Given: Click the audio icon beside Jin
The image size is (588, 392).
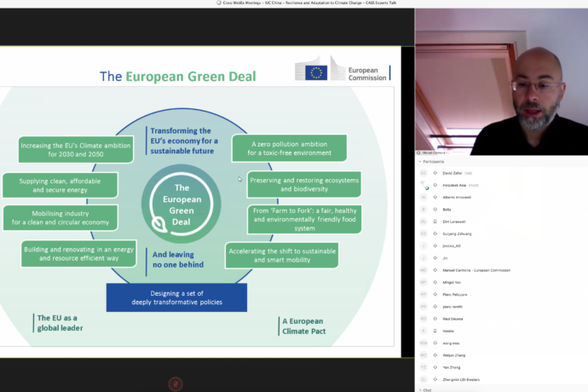Looking at the screenshot, I should pos(435,258).
